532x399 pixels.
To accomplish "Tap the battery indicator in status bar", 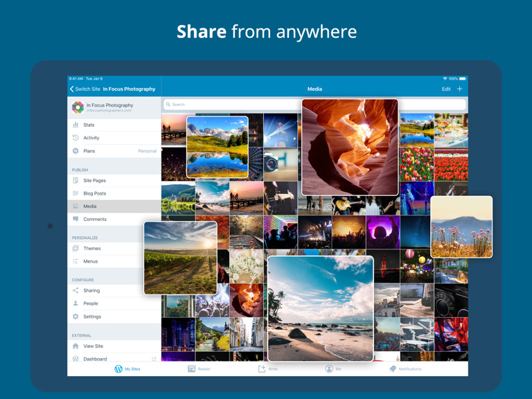I will [462, 78].
